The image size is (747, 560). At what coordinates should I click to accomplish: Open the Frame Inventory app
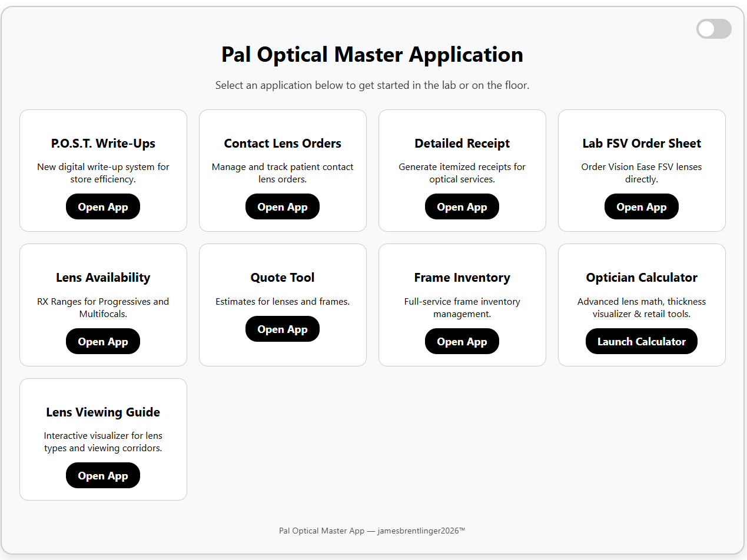tap(462, 341)
